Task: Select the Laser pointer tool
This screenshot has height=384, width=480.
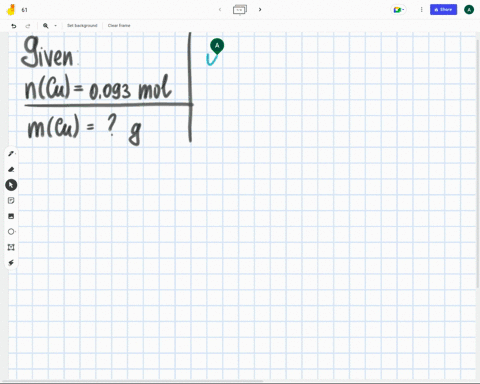Action: pos(11,263)
